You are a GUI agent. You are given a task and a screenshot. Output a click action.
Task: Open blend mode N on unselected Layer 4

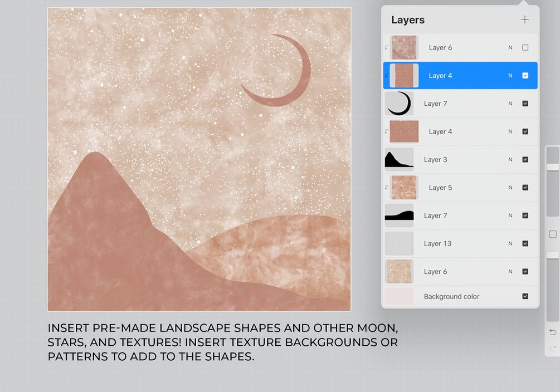pos(510,131)
